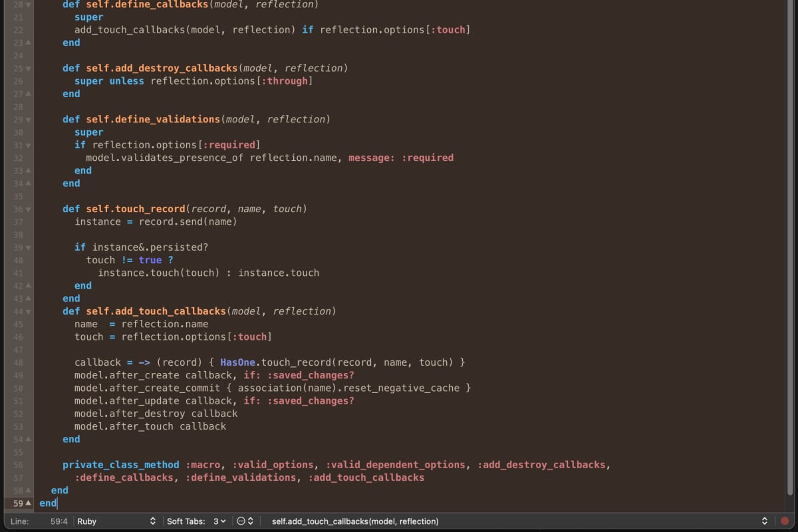The image size is (798, 532).
Task: Collapse the fold at line 39
Action: [x=28, y=247]
